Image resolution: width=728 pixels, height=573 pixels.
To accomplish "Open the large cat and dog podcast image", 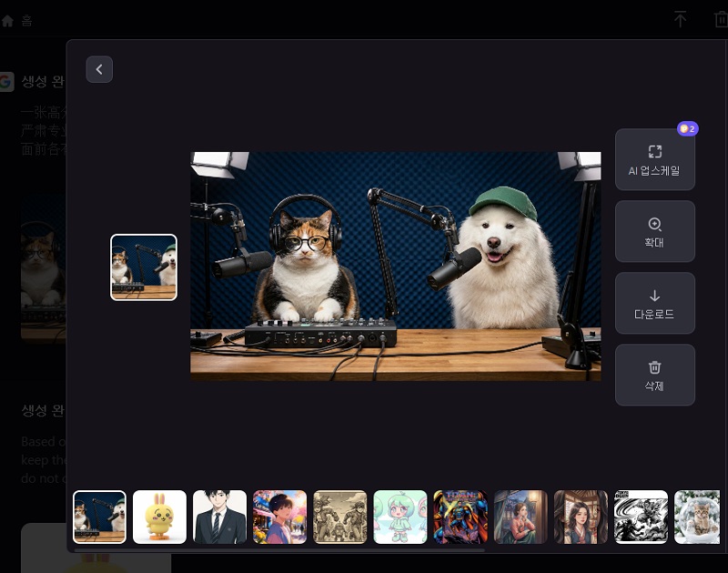I will pos(395,266).
